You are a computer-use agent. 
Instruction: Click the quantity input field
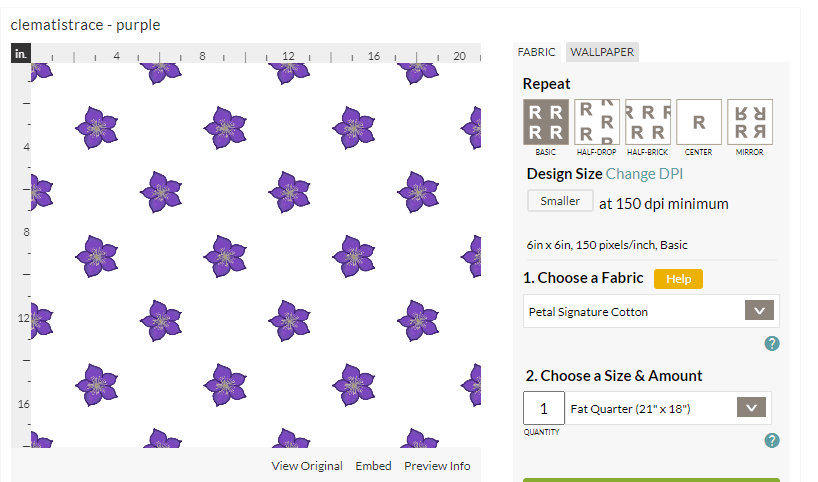coord(544,408)
